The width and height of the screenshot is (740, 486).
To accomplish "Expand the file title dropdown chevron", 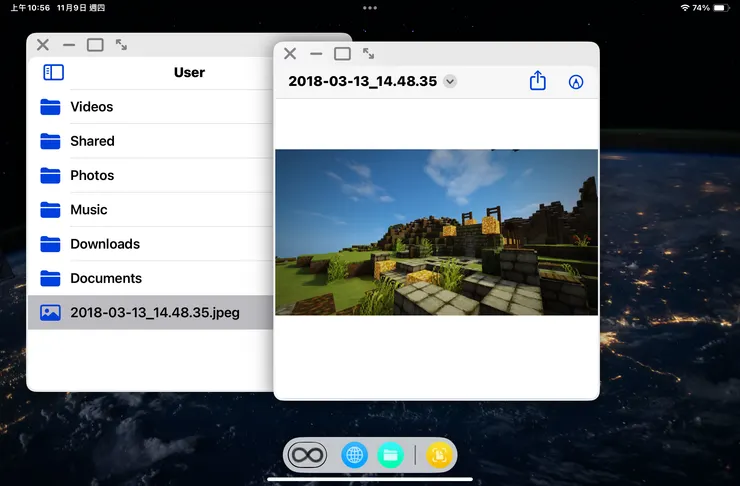I will click(450, 81).
